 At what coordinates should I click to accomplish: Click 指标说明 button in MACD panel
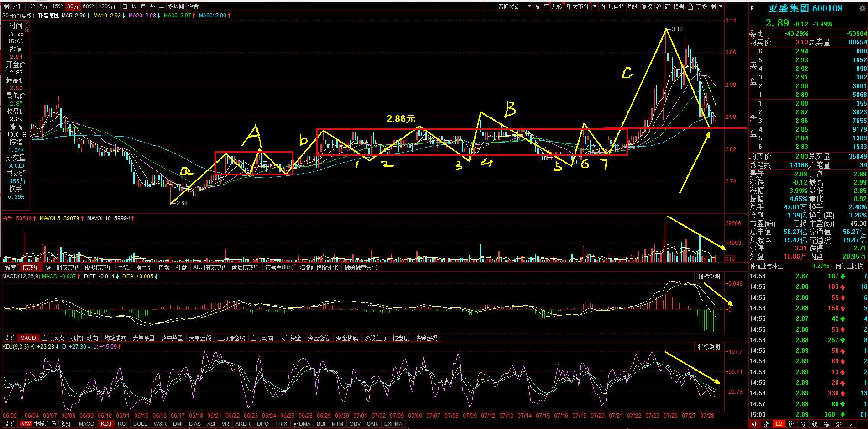click(x=709, y=276)
